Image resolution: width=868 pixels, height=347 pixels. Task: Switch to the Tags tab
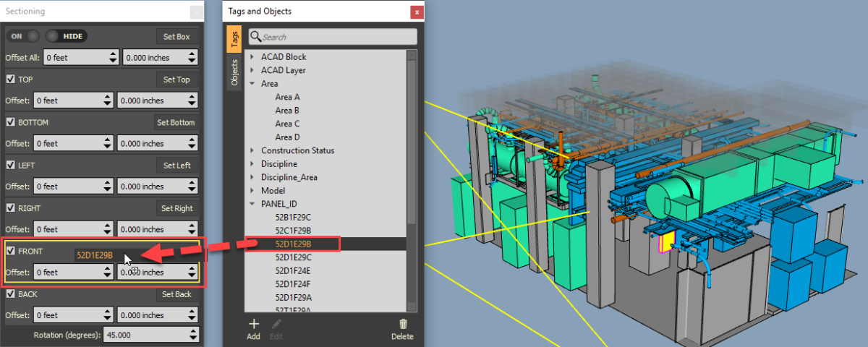[x=234, y=40]
